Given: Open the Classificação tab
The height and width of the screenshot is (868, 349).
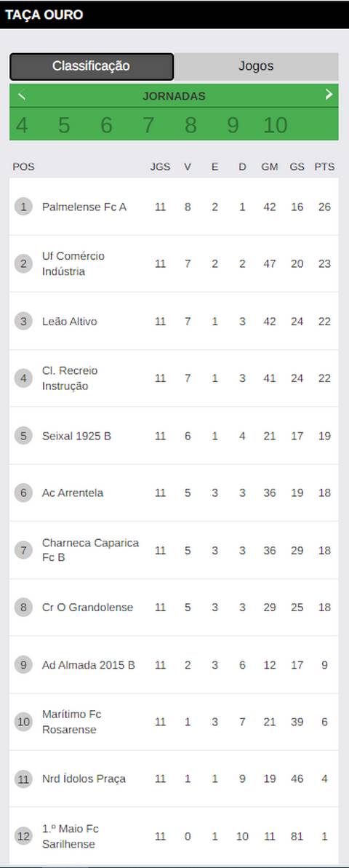Looking at the screenshot, I should [x=92, y=66].
